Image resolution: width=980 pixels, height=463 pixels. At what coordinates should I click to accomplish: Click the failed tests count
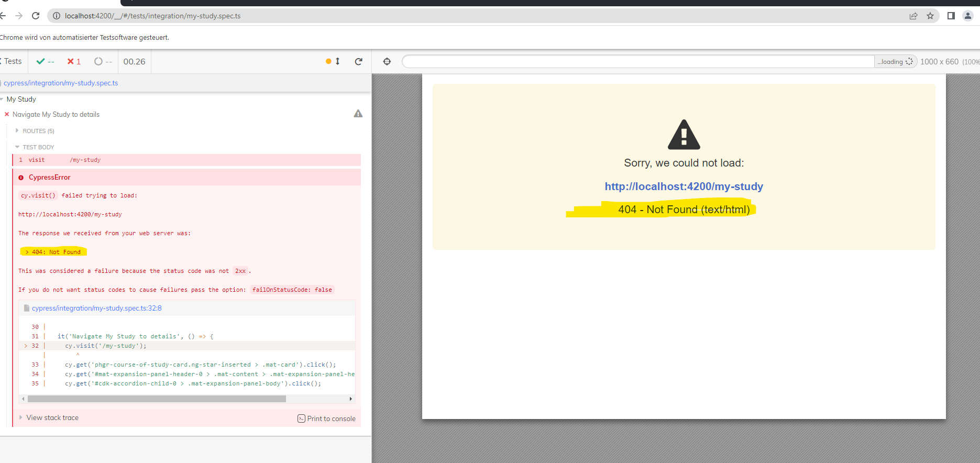pos(74,61)
